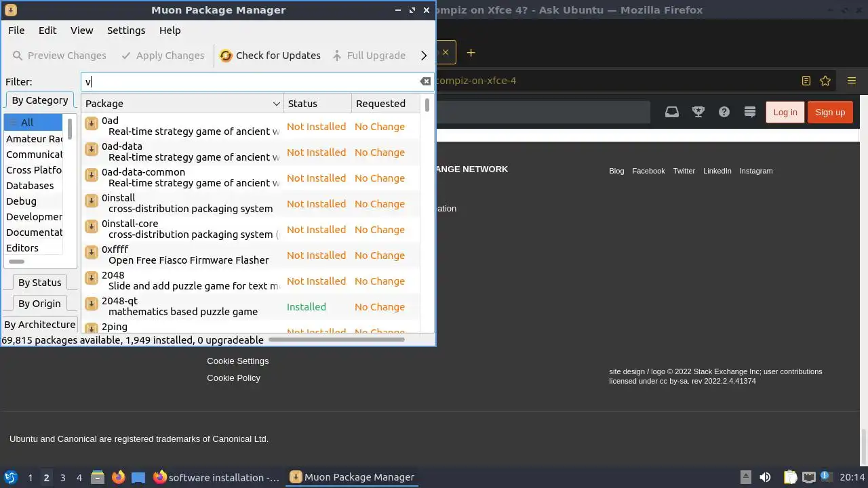Viewport: 868px width, 488px height.
Task: Open the application menu on the taskbar
Action: [x=10, y=477]
